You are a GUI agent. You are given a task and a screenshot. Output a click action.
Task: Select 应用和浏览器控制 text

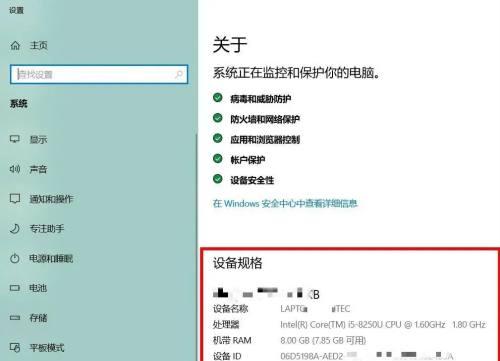[x=265, y=140]
